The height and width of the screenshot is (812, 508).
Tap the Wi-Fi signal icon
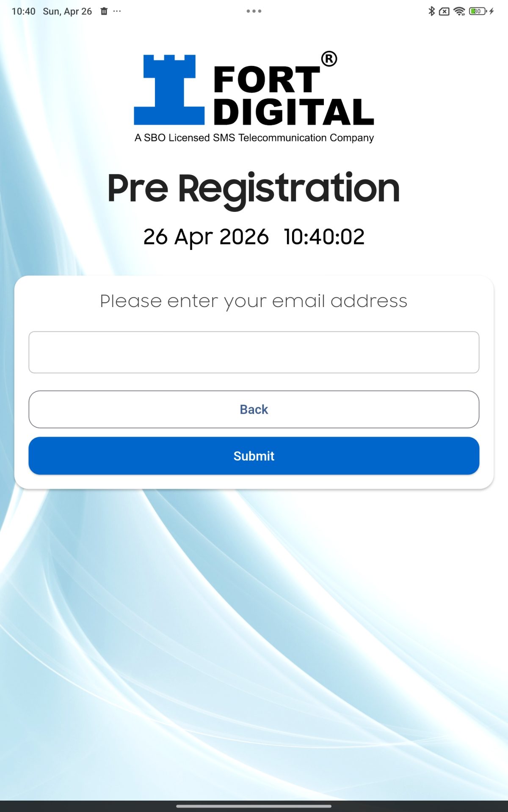pos(459,11)
